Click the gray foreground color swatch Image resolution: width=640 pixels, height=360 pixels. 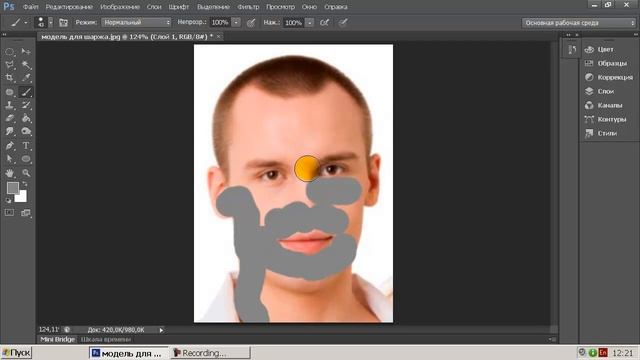click(12, 188)
